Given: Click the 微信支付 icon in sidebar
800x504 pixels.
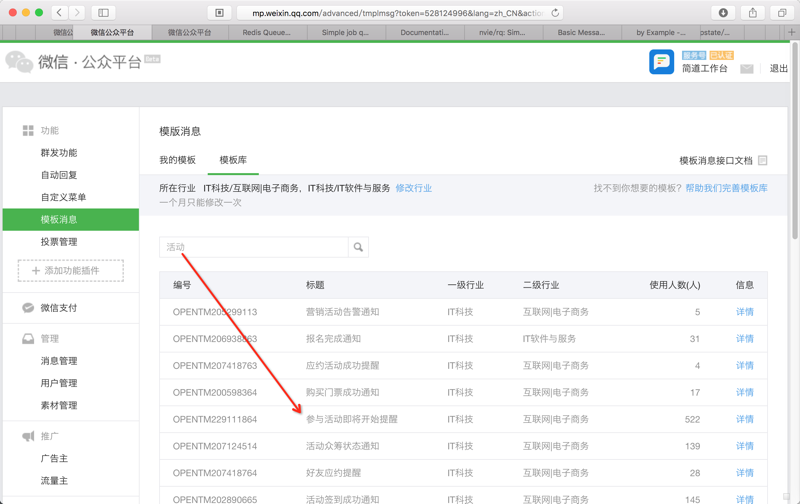Looking at the screenshot, I should [28, 308].
